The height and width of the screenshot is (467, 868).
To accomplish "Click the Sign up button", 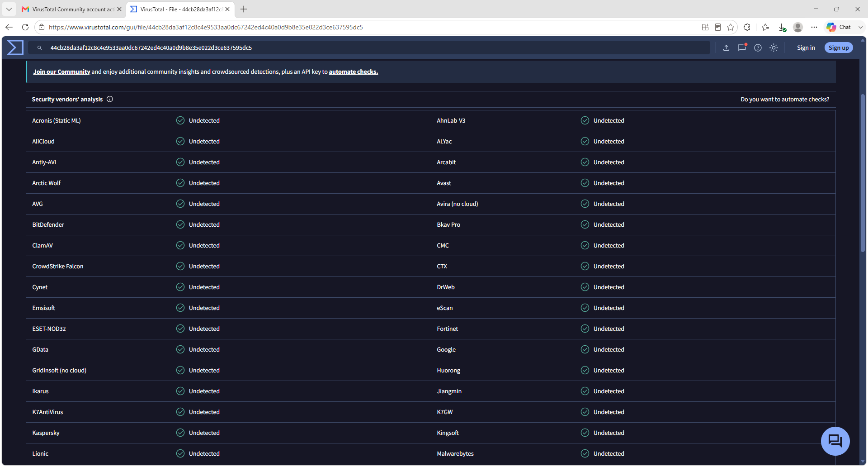I will coord(839,48).
